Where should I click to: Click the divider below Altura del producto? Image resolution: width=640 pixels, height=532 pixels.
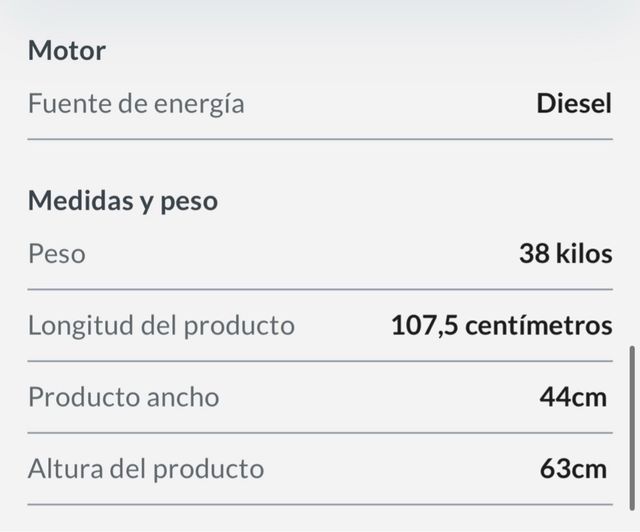[x=320, y=504]
